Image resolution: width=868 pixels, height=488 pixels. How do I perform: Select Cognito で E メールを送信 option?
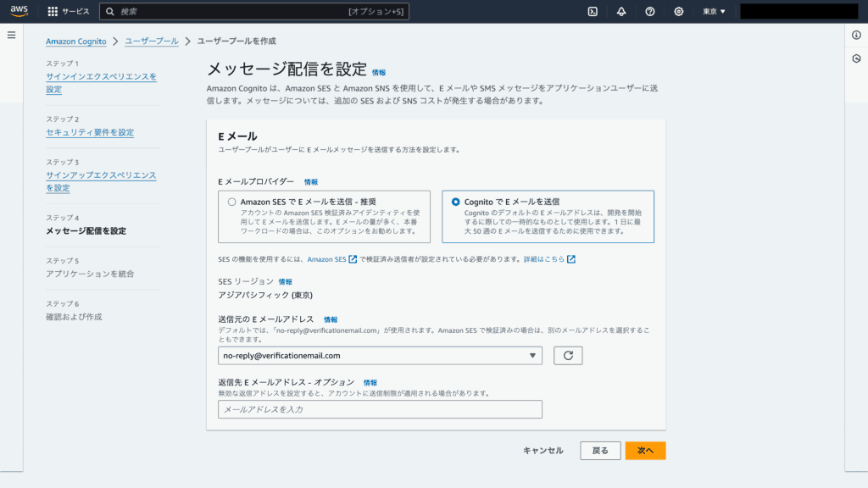tap(456, 202)
